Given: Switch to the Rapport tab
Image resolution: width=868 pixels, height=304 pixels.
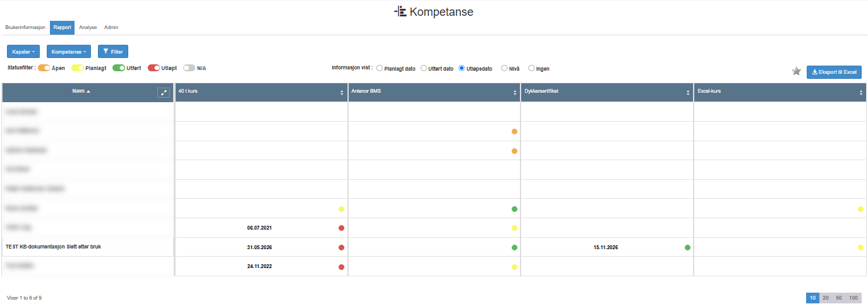Looking at the screenshot, I should (62, 28).
